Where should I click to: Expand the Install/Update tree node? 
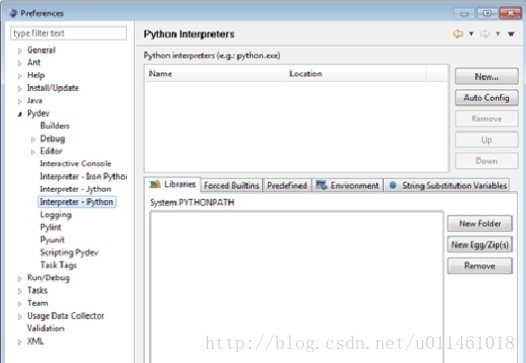click(20, 89)
